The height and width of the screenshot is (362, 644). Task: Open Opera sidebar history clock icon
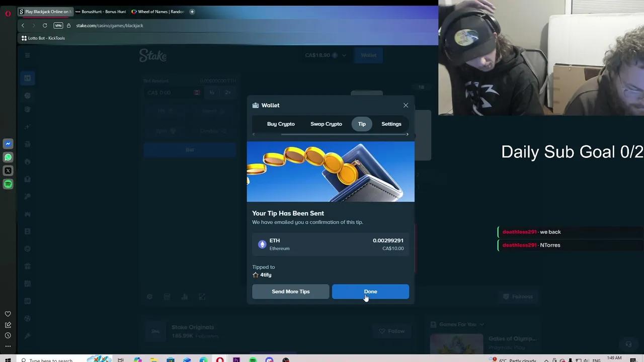8,335
